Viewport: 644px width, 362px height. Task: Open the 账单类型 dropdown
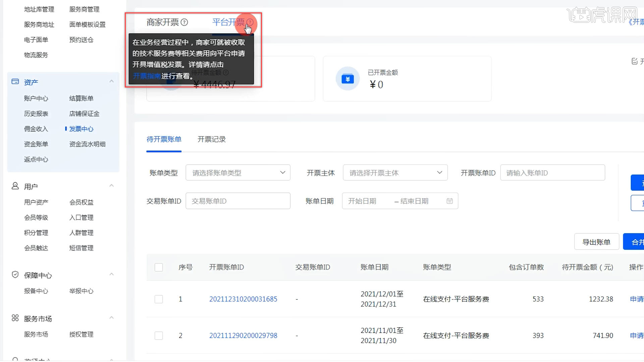click(x=238, y=173)
